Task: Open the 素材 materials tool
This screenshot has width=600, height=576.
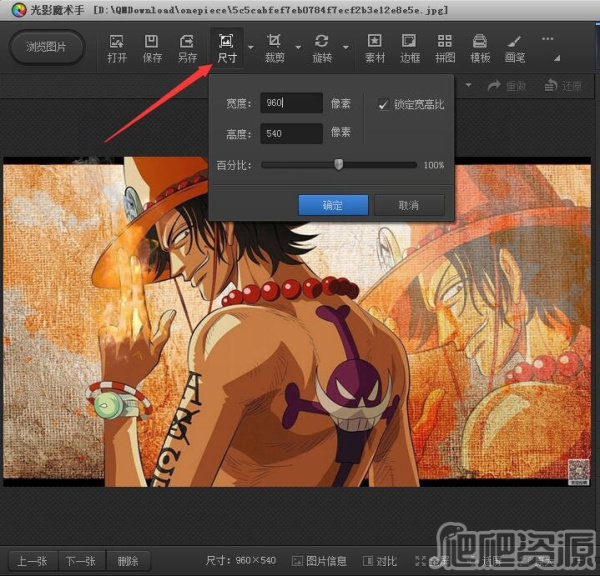Action: pyautogui.click(x=375, y=48)
